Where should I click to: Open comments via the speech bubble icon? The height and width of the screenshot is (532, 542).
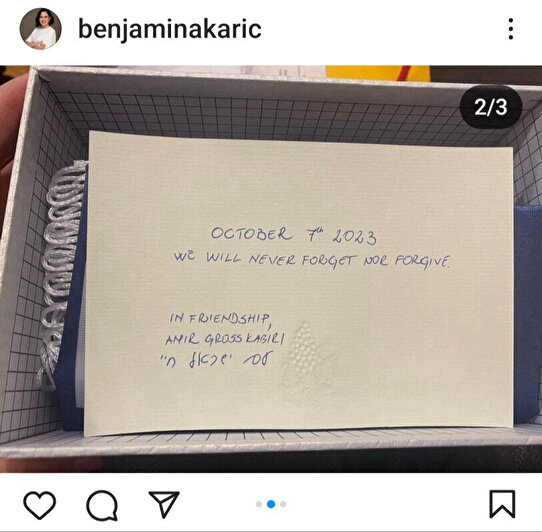(102, 505)
